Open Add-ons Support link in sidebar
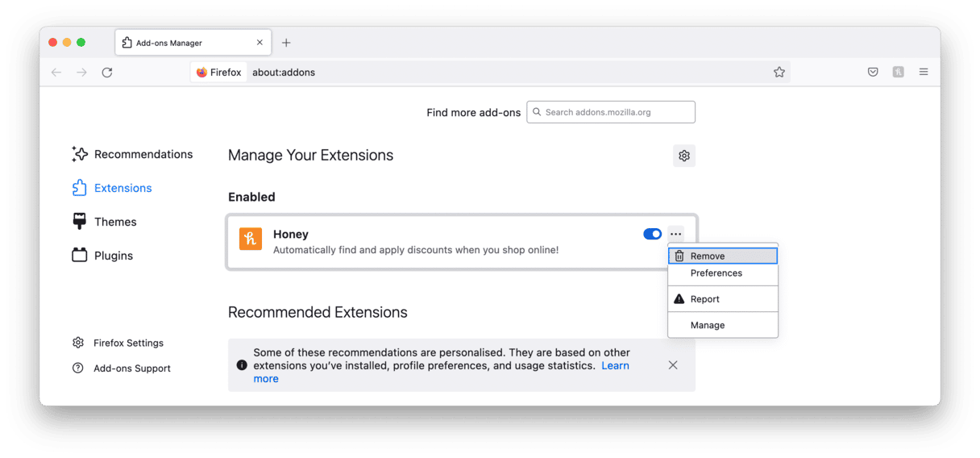980x458 pixels. 122,368
